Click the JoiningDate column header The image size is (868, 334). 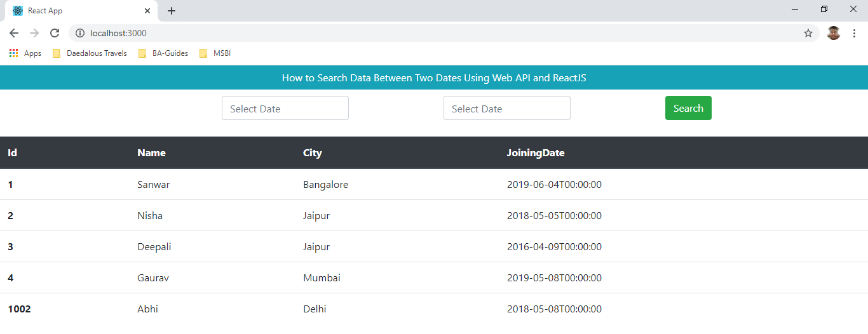tap(536, 153)
